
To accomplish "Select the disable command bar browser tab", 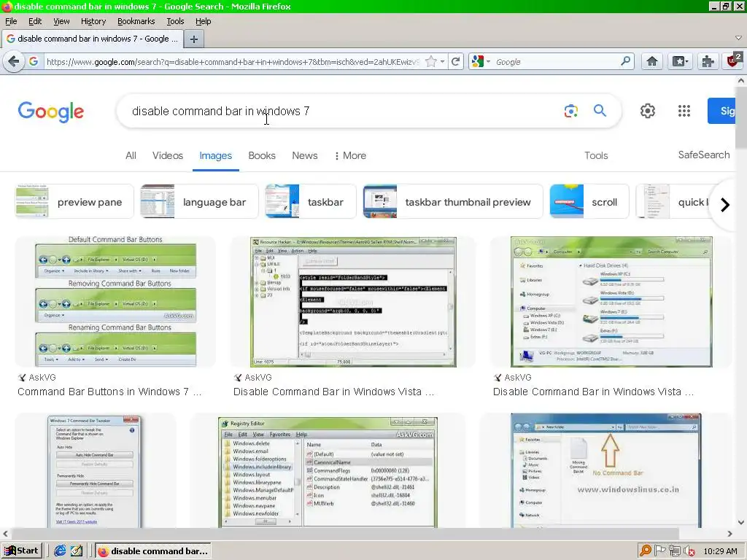I will pyautogui.click(x=92, y=39).
